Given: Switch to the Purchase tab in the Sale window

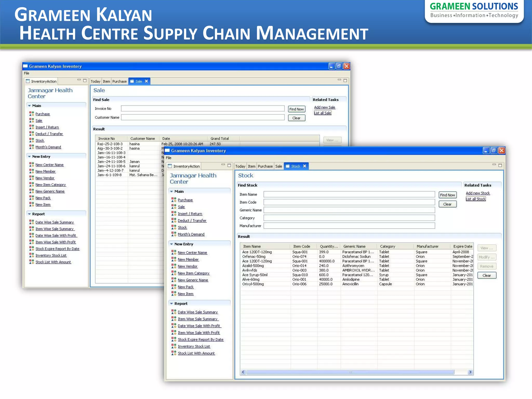Looking at the screenshot, I should (119, 81).
